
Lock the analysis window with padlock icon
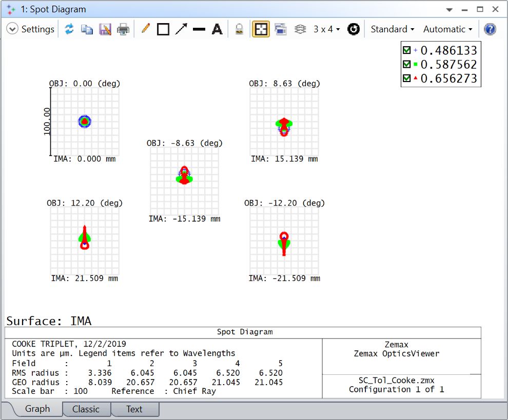point(239,29)
